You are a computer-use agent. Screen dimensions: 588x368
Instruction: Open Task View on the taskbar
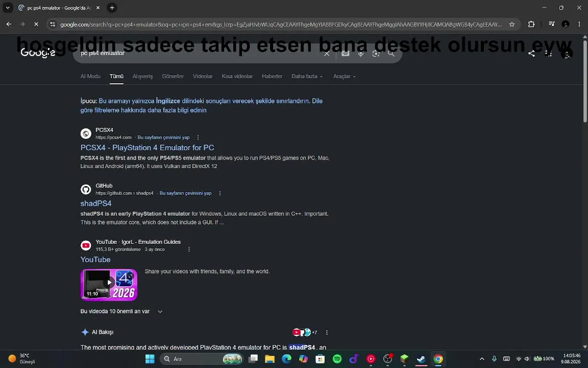[x=254, y=359]
